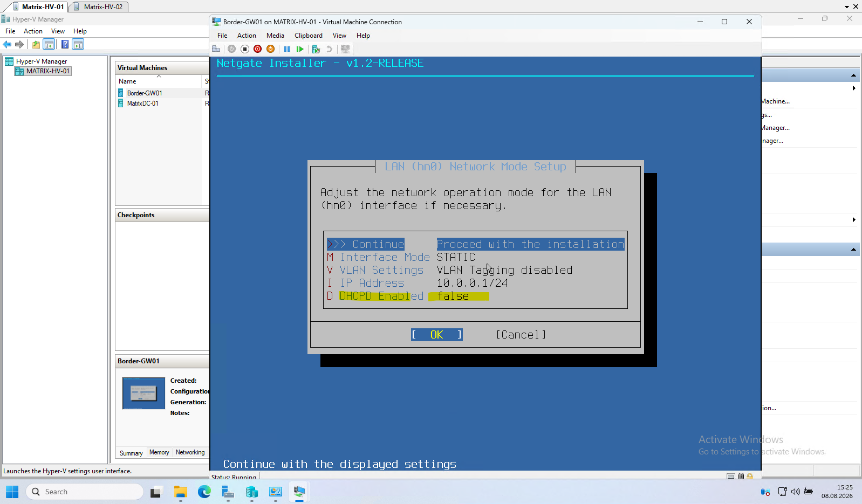
Task: Switch to the Memory tab
Action: (x=159, y=453)
